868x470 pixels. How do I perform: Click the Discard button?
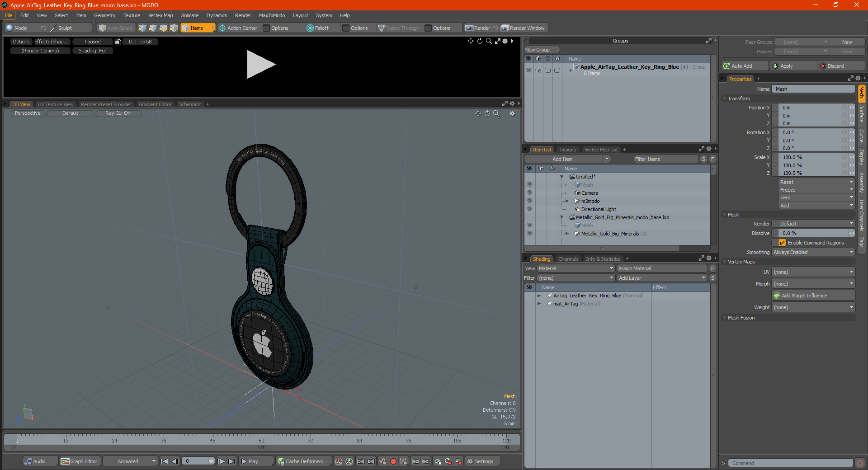tap(841, 66)
